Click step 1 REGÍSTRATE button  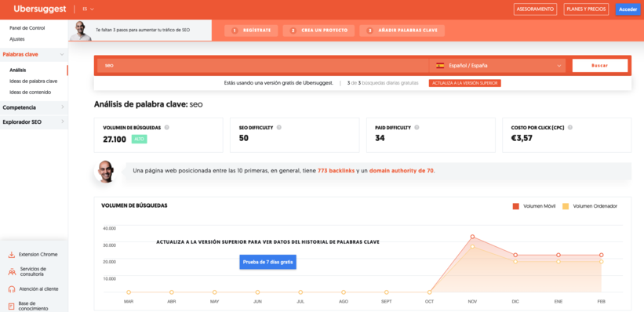point(251,31)
